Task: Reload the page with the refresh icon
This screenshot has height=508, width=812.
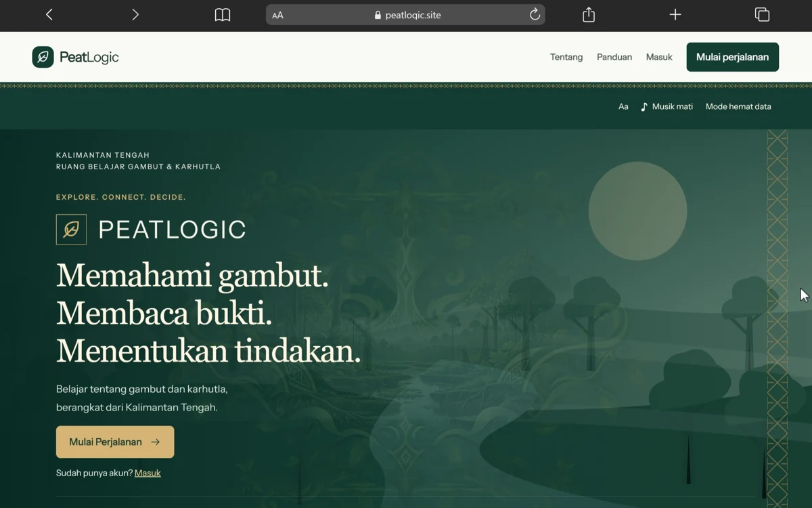Action: point(535,14)
